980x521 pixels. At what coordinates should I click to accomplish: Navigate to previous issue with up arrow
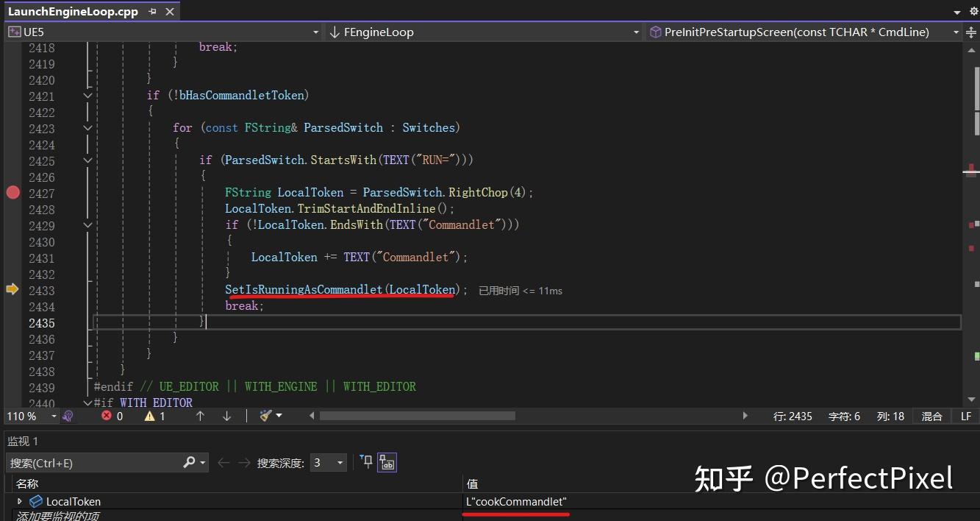click(200, 416)
